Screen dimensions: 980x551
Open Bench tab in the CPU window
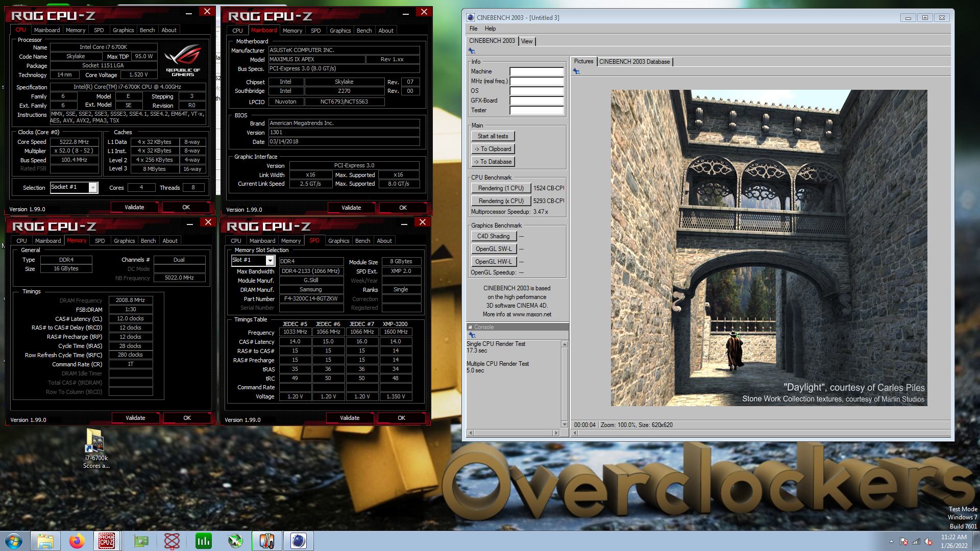click(147, 30)
